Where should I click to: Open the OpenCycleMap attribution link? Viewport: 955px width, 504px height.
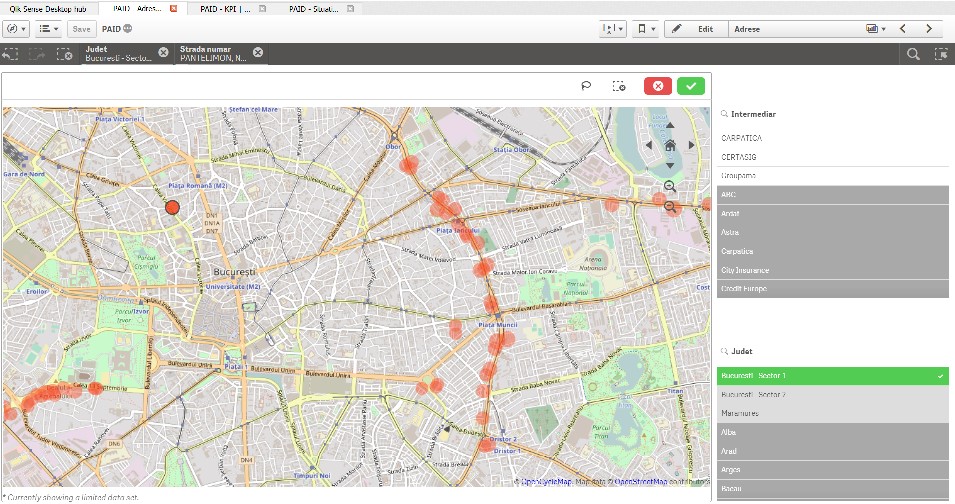(546, 481)
